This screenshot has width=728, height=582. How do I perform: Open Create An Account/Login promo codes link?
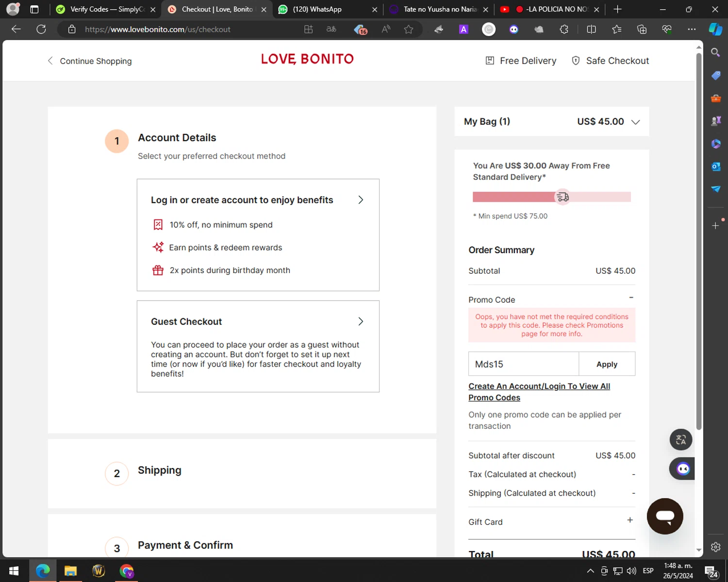[539, 392]
